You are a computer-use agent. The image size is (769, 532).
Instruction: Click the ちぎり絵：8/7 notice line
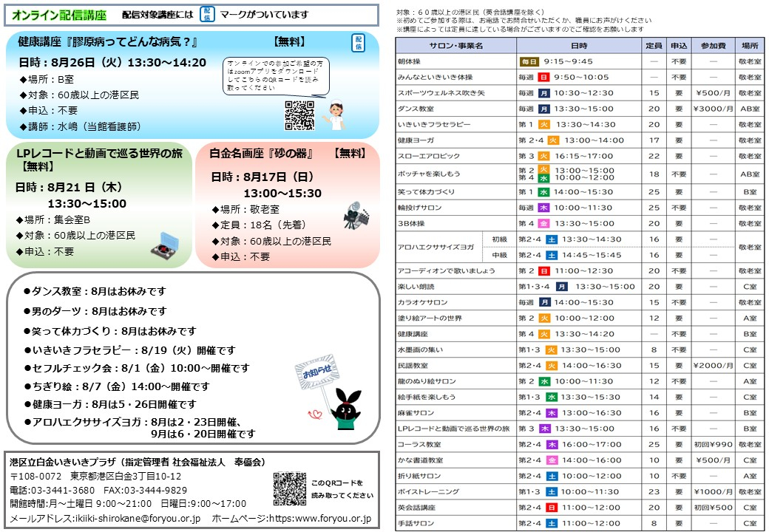(117, 386)
